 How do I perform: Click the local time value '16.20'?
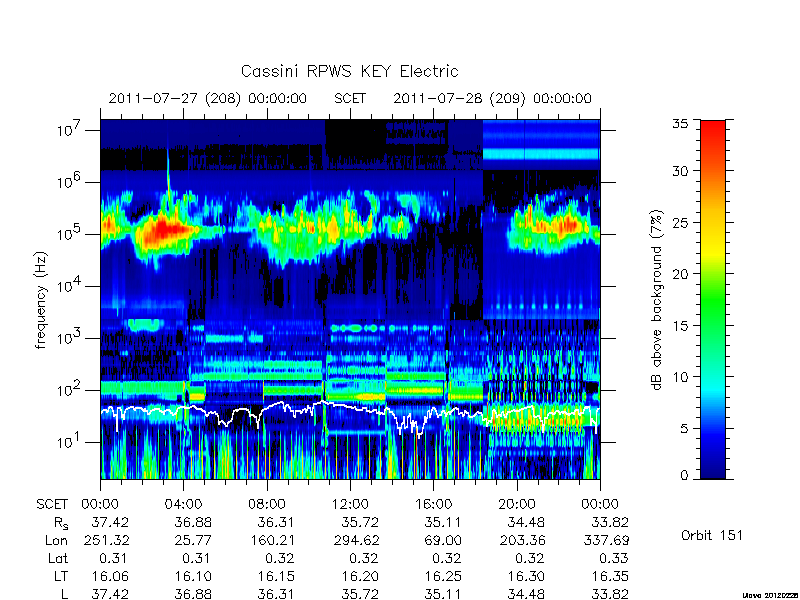(x=359, y=576)
